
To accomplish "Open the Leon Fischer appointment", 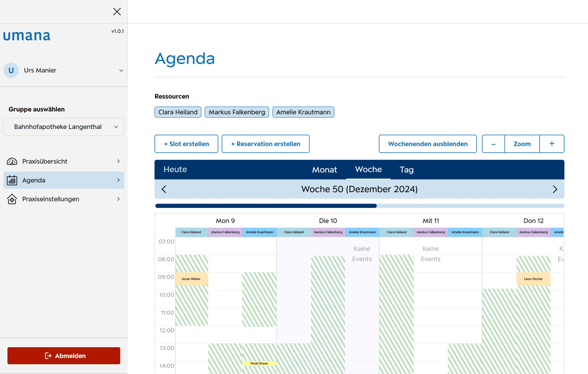I will click(533, 279).
